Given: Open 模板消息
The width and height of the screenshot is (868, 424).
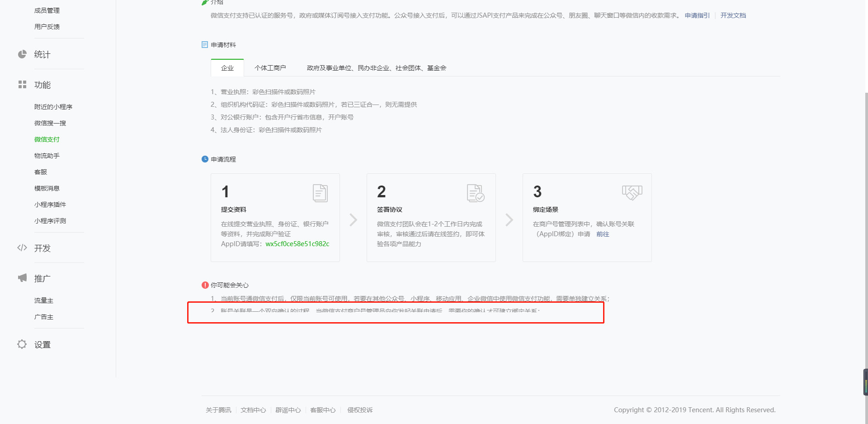Looking at the screenshot, I should (x=47, y=188).
